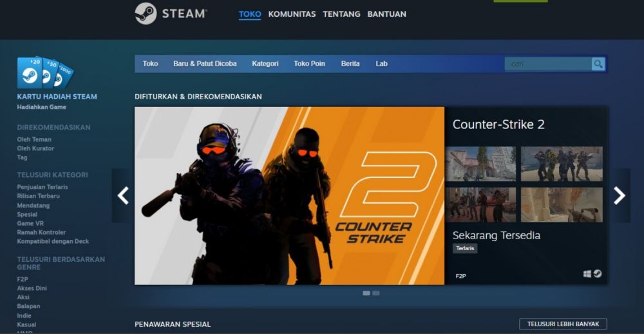
Task: Click the Counter-Strike 2 main banner image
Action: 289,195
